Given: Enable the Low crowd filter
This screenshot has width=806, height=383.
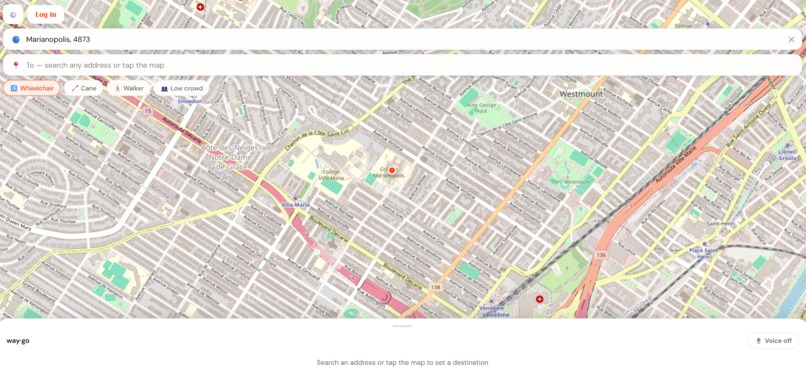Looking at the screenshot, I should pos(181,88).
